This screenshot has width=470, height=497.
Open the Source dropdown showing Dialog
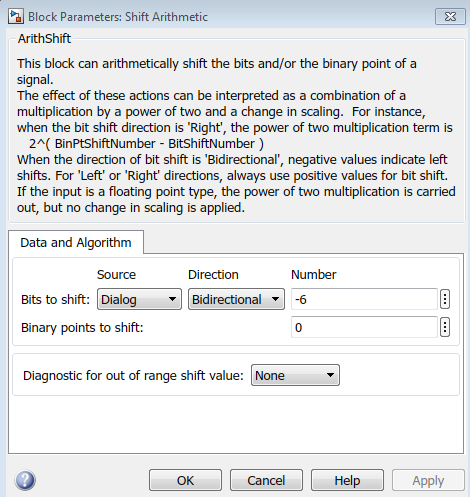click(139, 299)
